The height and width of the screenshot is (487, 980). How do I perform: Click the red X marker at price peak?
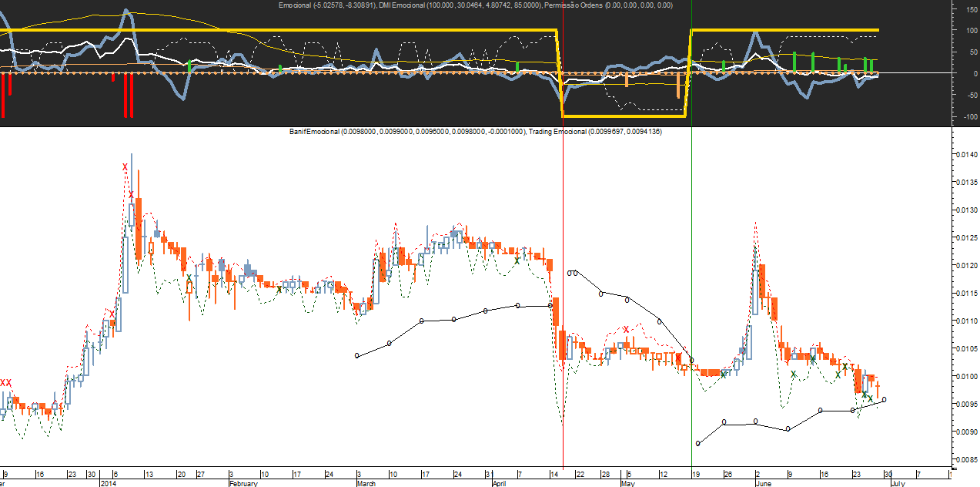click(125, 166)
